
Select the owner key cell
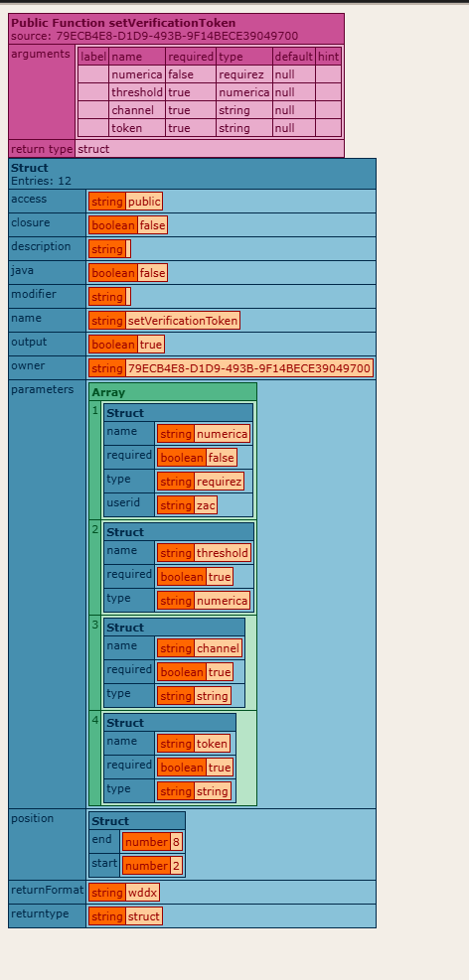tap(47, 367)
